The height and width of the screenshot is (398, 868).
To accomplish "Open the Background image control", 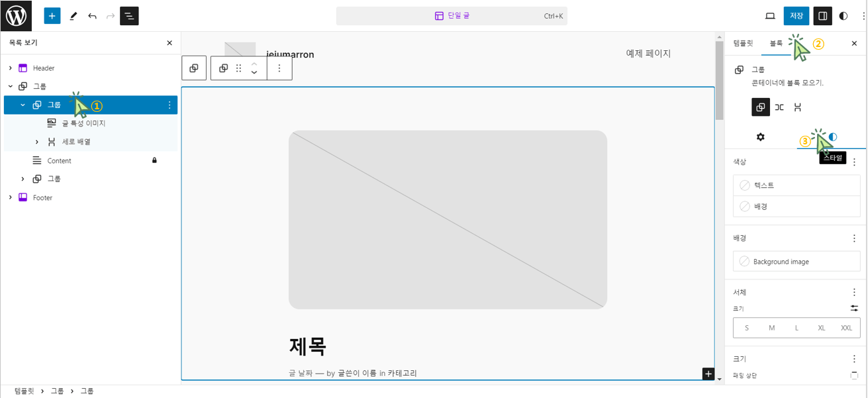I will coord(796,262).
